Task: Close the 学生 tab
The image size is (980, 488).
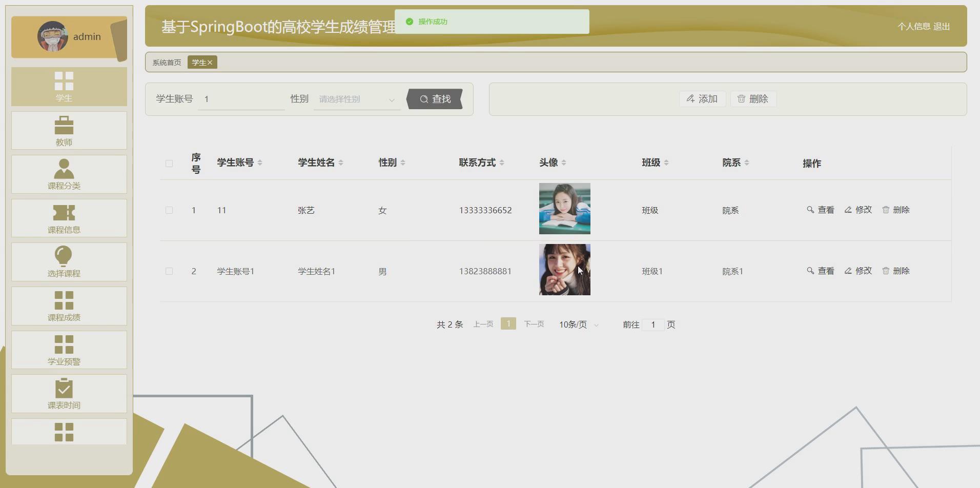Action: (x=211, y=62)
